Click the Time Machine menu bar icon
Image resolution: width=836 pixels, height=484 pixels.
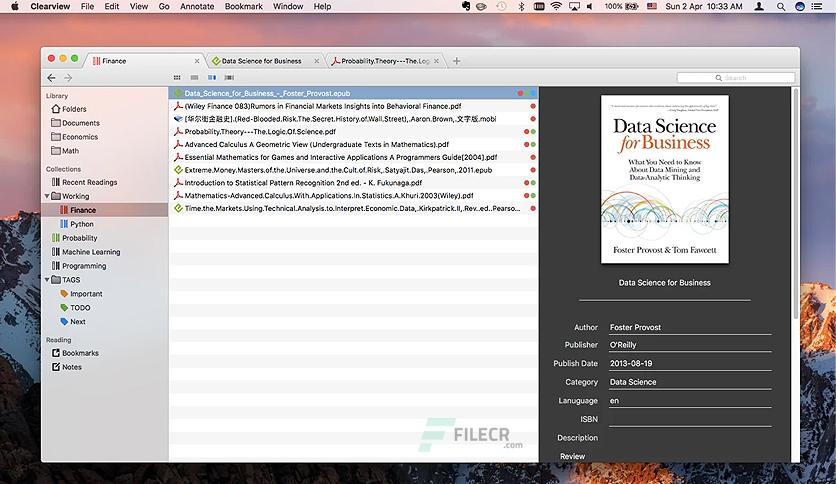[502, 6]
